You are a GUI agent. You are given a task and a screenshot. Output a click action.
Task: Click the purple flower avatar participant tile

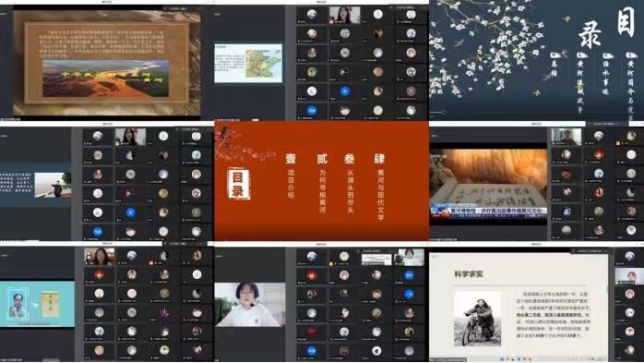tap(164, 312)
